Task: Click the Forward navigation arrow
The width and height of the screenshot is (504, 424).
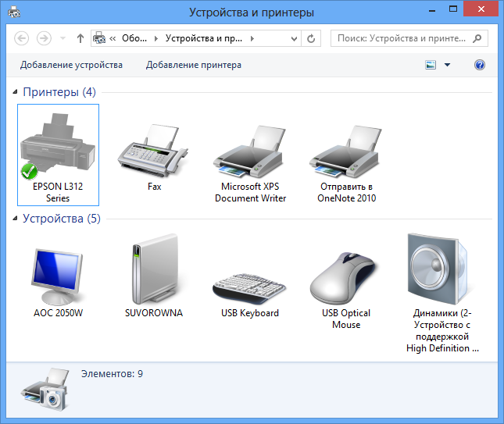Action: click(44, 38)
